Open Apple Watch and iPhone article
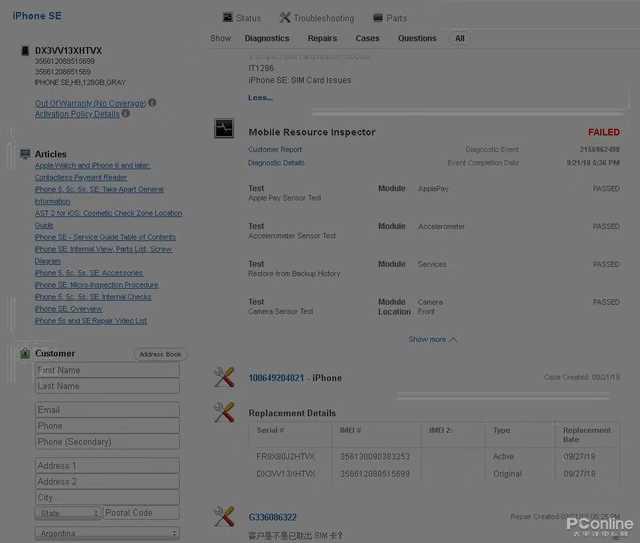Screen dimensions: 640x543 pos(92,165)
